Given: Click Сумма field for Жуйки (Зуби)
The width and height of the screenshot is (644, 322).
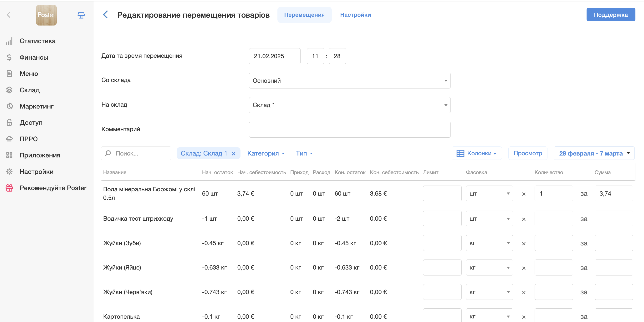Looking at the screenshot, I should tap(614, 243).
